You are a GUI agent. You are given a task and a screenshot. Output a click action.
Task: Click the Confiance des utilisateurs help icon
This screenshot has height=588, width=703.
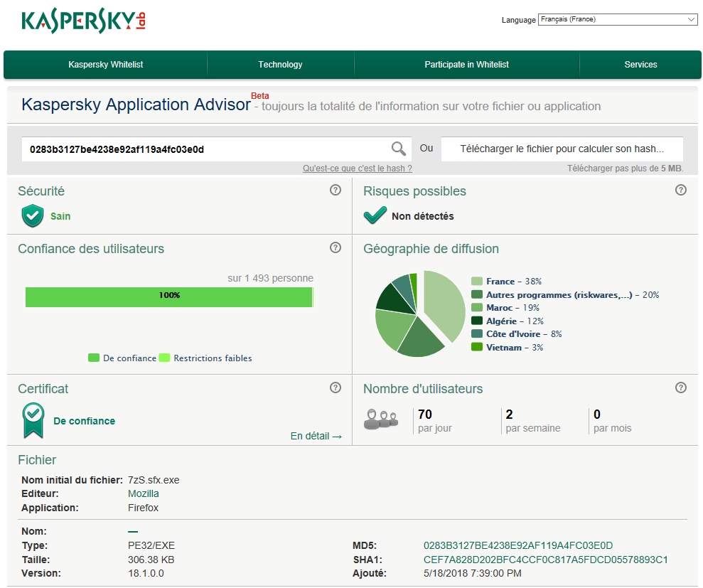(x=336, y=247)
